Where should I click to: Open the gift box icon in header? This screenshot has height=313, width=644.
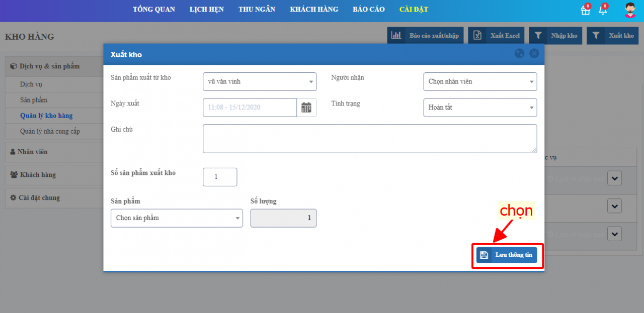(x=585, y=10)
